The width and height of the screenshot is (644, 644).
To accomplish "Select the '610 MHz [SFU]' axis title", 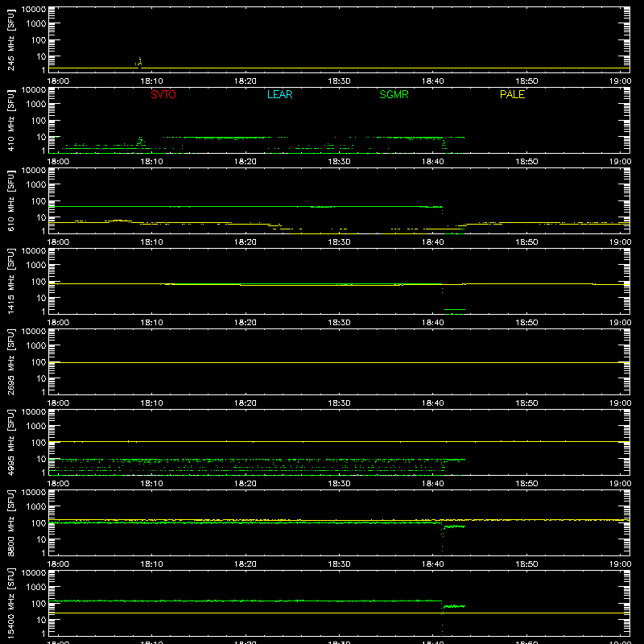I will point(10,200).
